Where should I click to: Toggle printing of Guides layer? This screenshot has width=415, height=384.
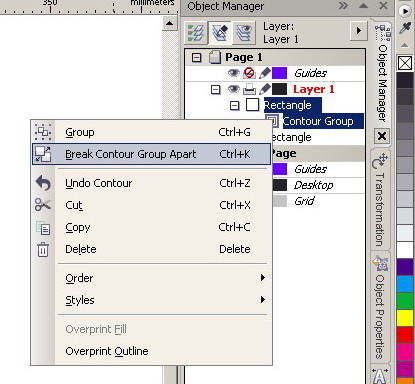coord(249,73)
